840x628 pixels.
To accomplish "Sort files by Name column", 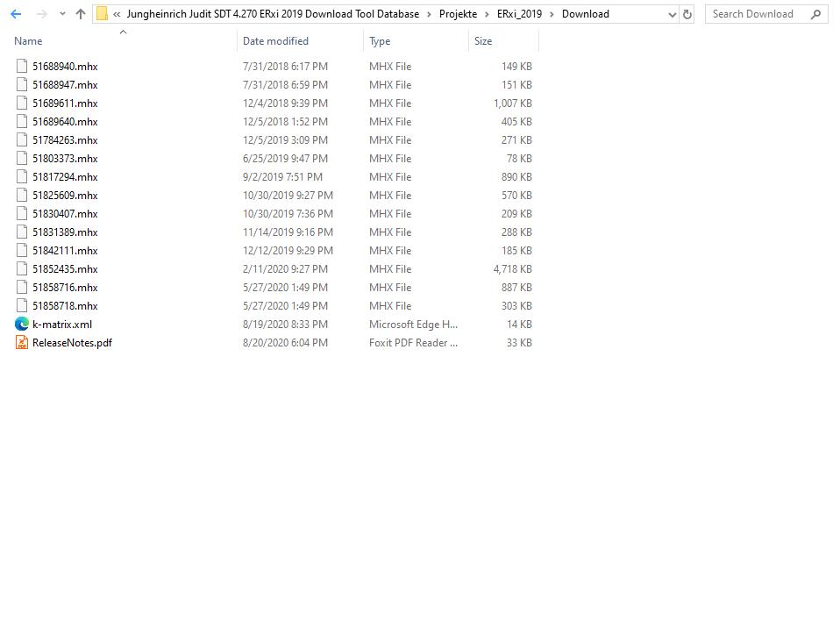I will click(28, 40).
